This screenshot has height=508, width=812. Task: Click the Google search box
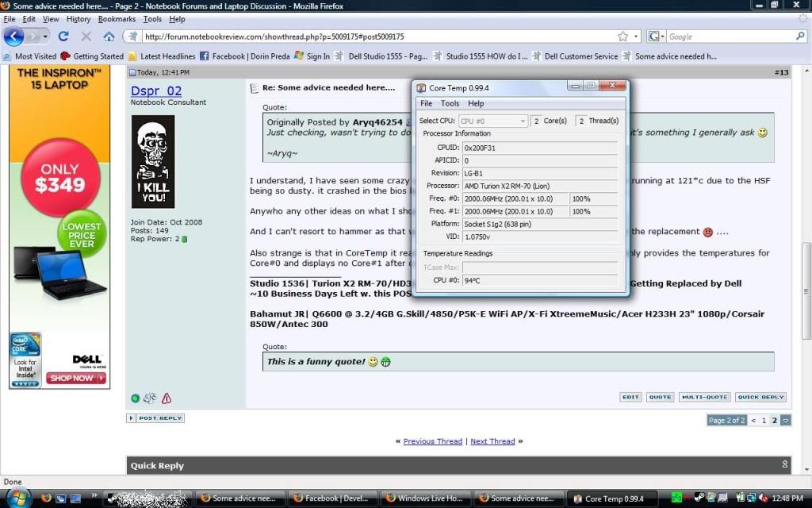(x=730, y=37)
